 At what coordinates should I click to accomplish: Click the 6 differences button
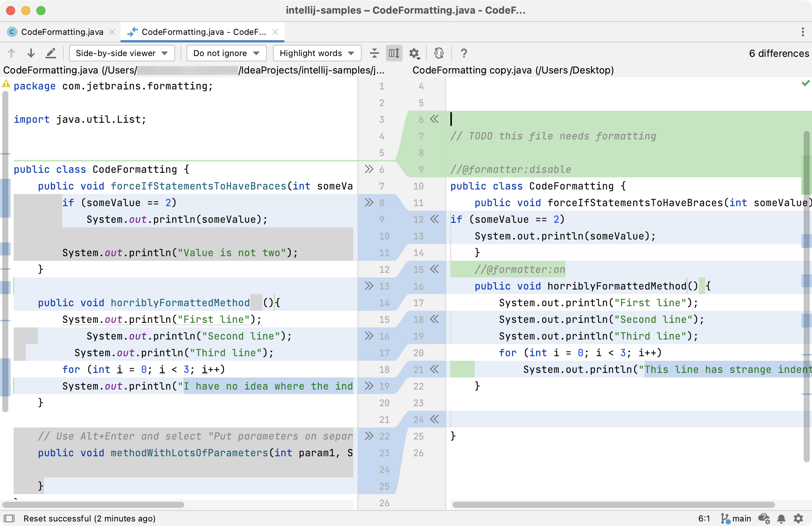(x=776, y=53)
